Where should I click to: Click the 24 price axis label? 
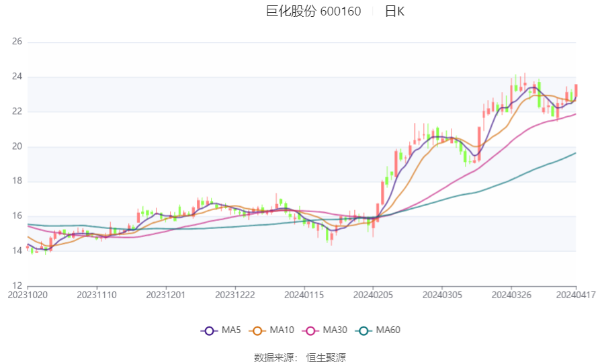pos(17,77)
